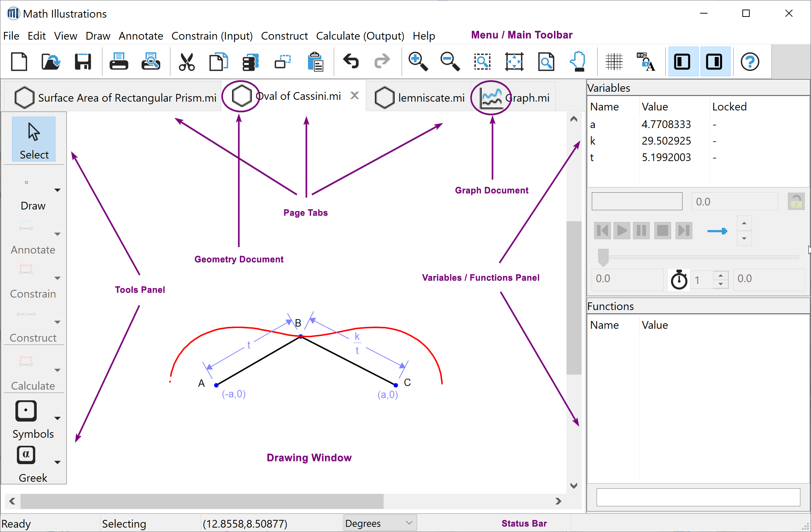Click the Zoom Out magnifier icon
This screenshot has height=532, width=811.
(x=450, y=62)
